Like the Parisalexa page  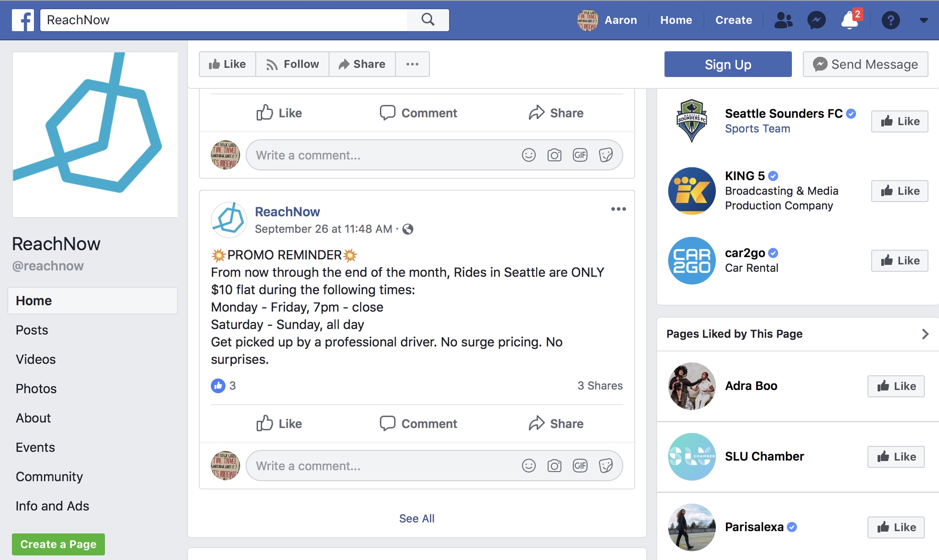(x=896, y=527)
